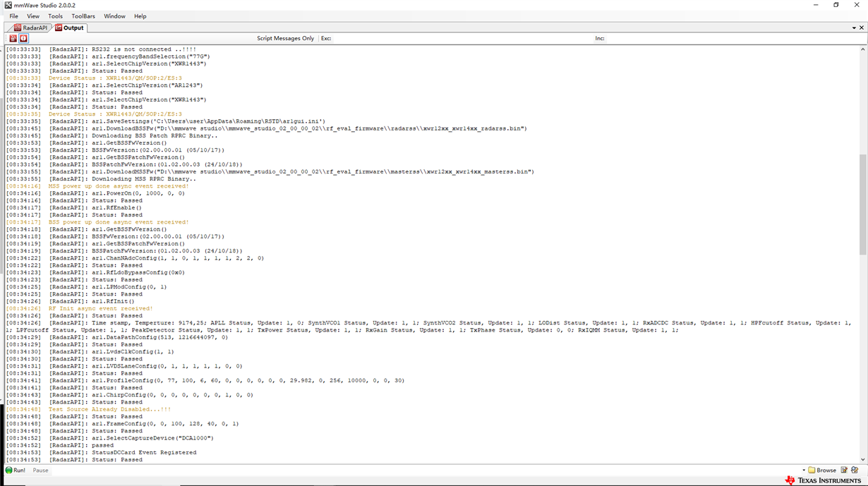Open the Window menu
This screenshot has width=868, height=486.
114,16
